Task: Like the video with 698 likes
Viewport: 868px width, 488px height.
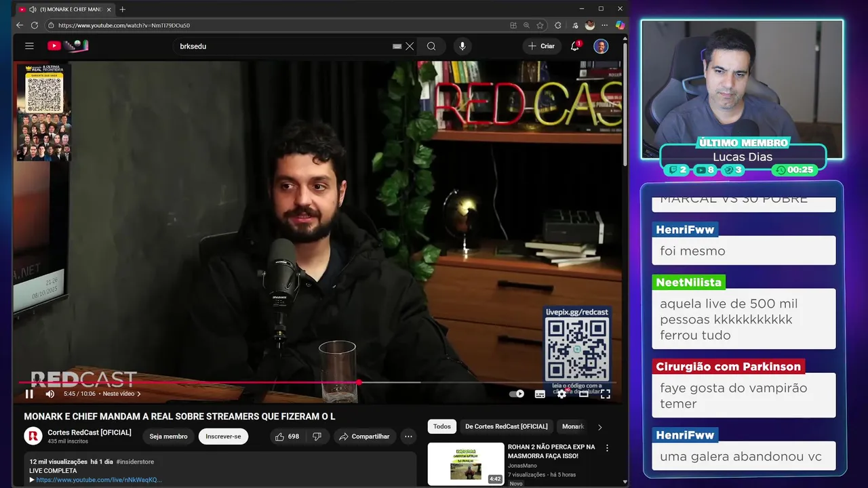Action: pyautogui.click(x=287, y=436)
